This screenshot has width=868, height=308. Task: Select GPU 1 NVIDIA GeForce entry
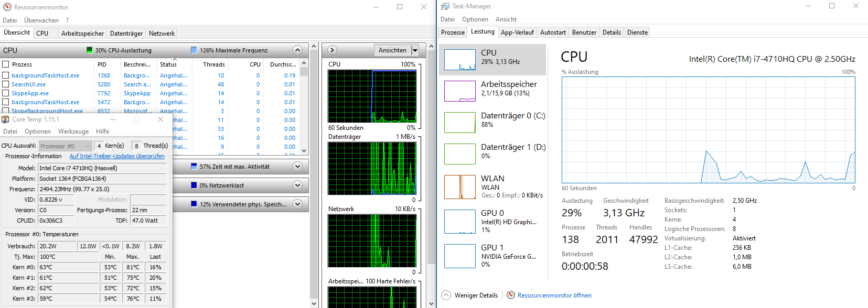pos(459,256)
